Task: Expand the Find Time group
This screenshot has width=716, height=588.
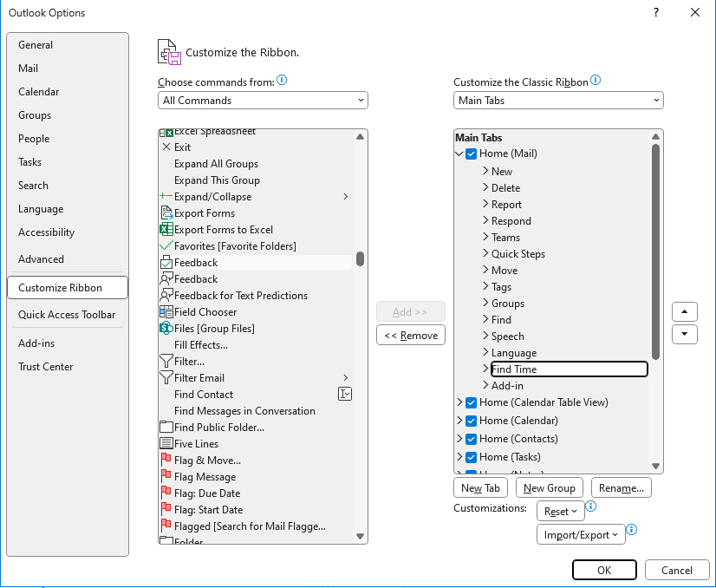Action: coord(485,369)
